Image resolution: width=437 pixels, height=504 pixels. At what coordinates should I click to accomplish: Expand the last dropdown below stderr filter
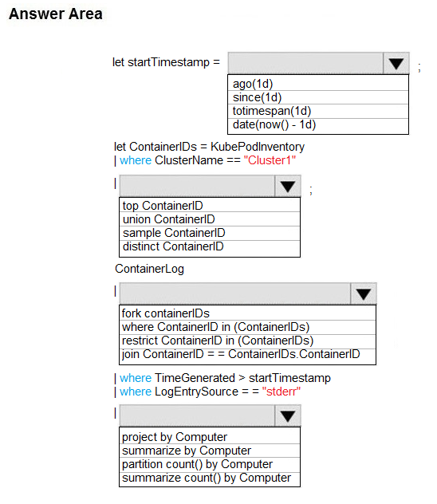pos(288,415)
